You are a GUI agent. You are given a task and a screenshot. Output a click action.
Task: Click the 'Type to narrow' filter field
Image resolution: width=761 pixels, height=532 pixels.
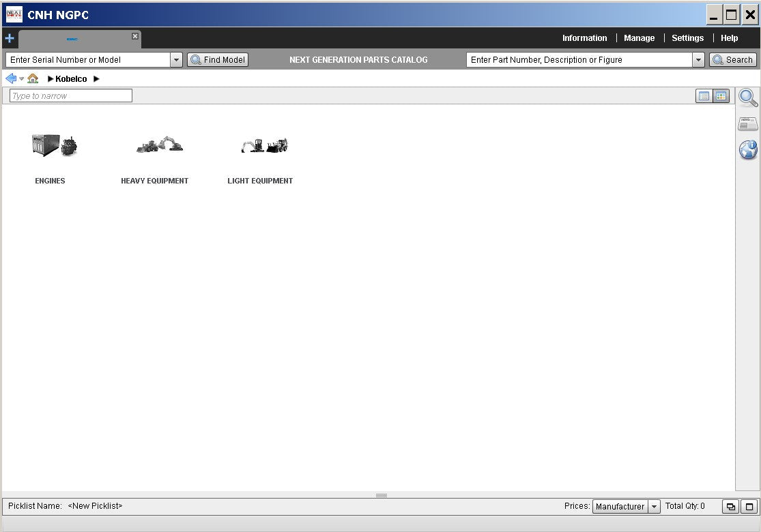pos(71,96)
